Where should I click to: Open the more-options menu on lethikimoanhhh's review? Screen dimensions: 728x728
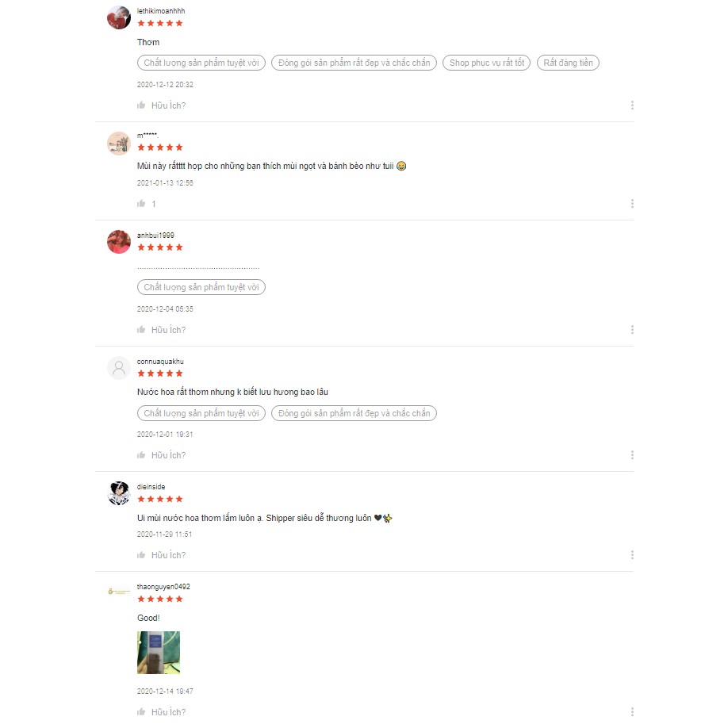pos(632,105)
